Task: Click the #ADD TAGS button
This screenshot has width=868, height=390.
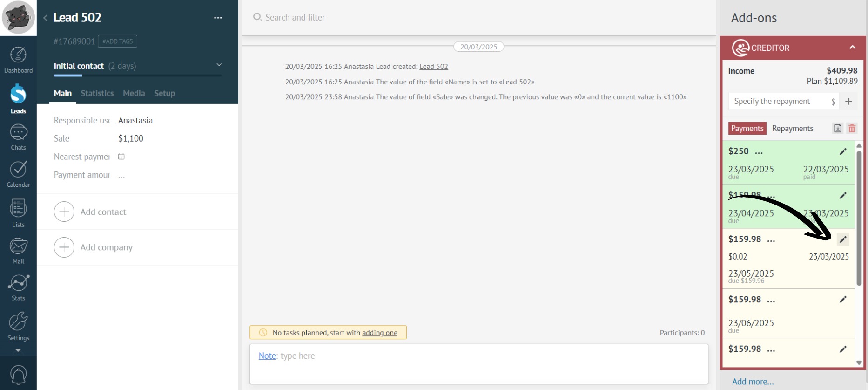Action: [x=117, y=41]
